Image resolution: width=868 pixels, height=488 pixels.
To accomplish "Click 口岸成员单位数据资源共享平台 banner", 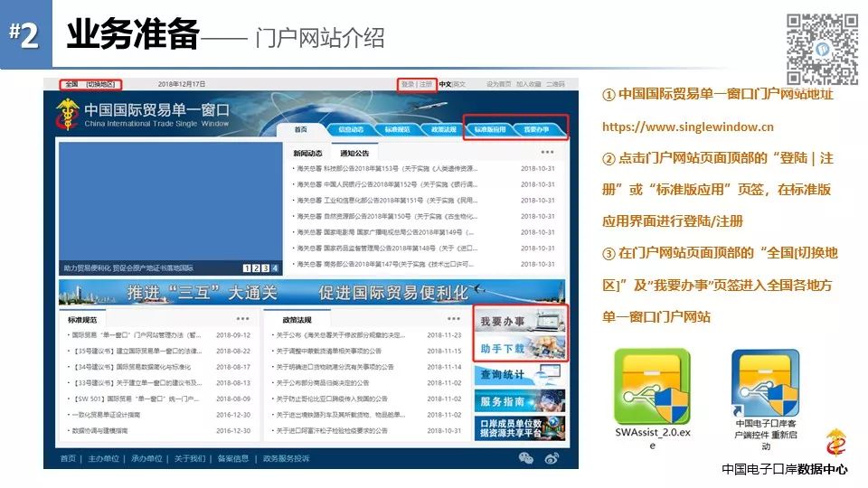I will pyautogui.click(x=520, y=428).
